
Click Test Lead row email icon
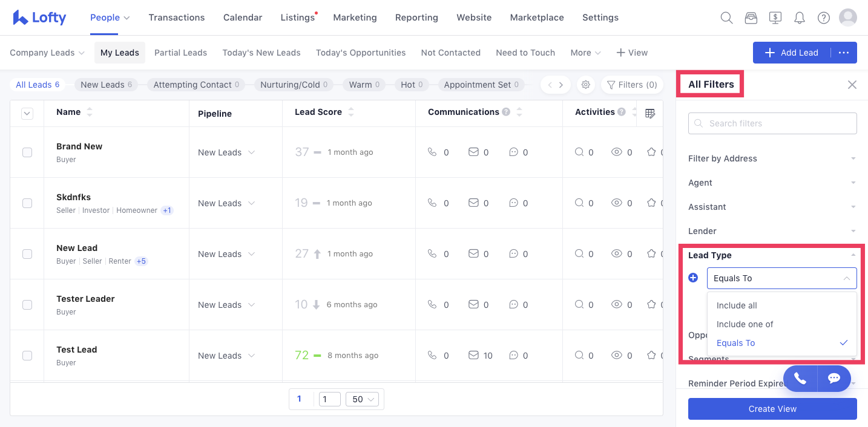point(474,356)
